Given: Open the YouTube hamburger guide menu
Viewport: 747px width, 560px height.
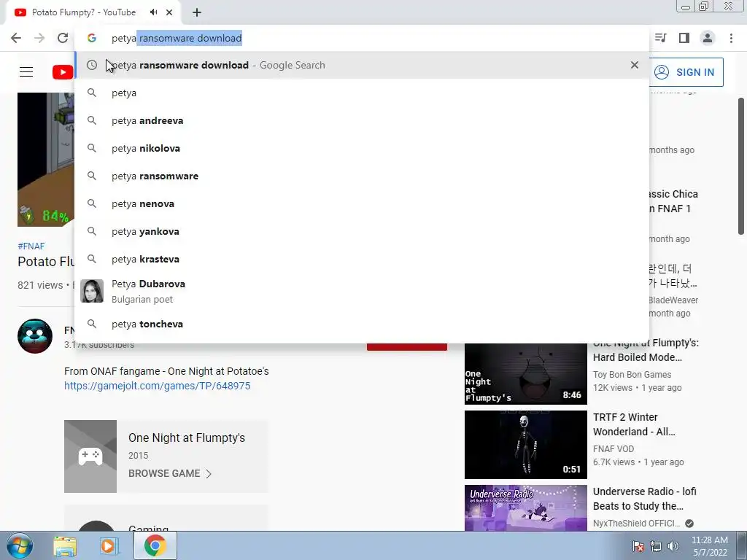Looking at the screenshot, I should 26,72.
